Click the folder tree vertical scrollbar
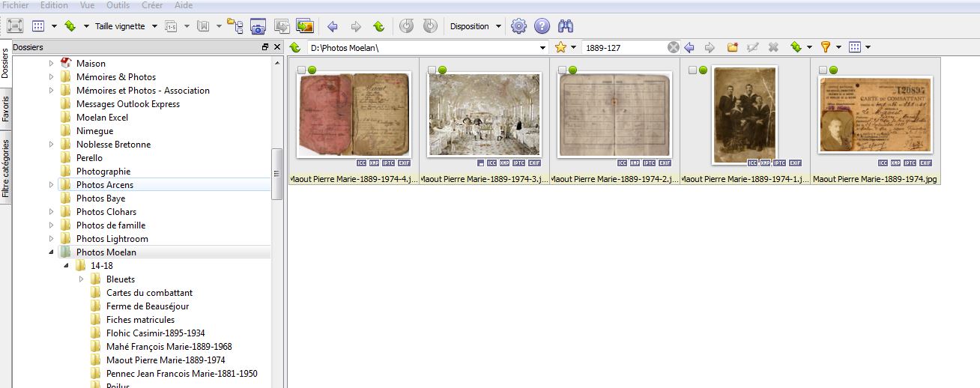Viewport: 980px width, 388px height. click(277, 174)
